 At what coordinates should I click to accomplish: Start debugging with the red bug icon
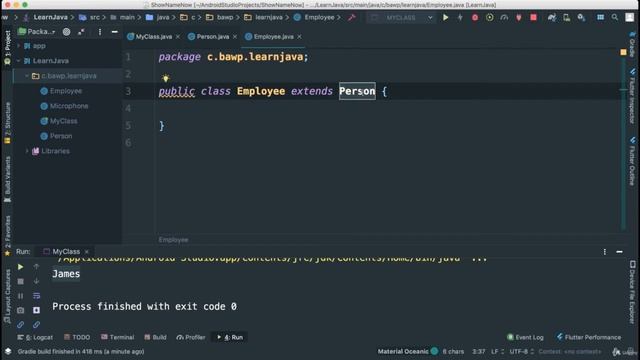475,18
